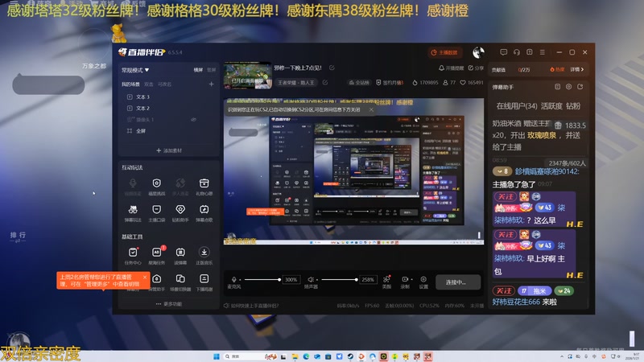Viewport: 644px width, 362px height.
Task: Open danmaku helper list icon
Action: 557,87
